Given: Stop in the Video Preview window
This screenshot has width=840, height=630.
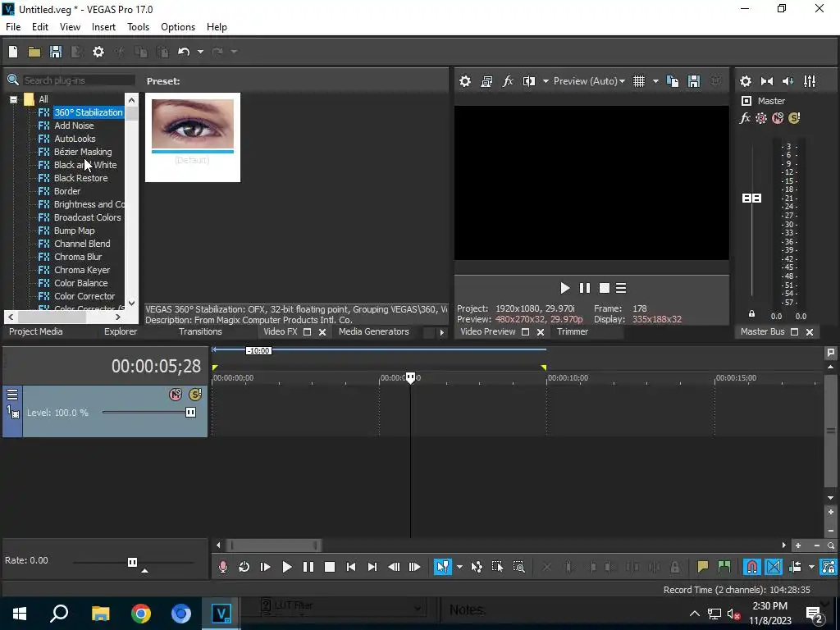Looking at the screenshot, I should [605, 288].
